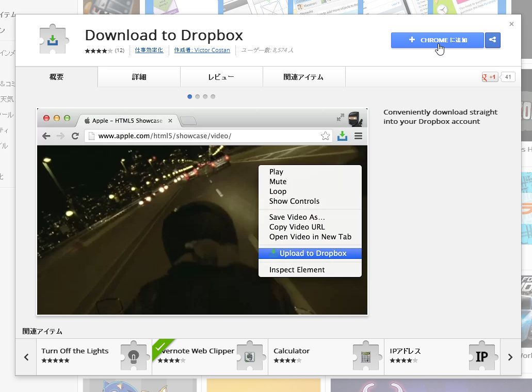
Task: Click the star rating next to (12)
Action: tap(99, 51)
